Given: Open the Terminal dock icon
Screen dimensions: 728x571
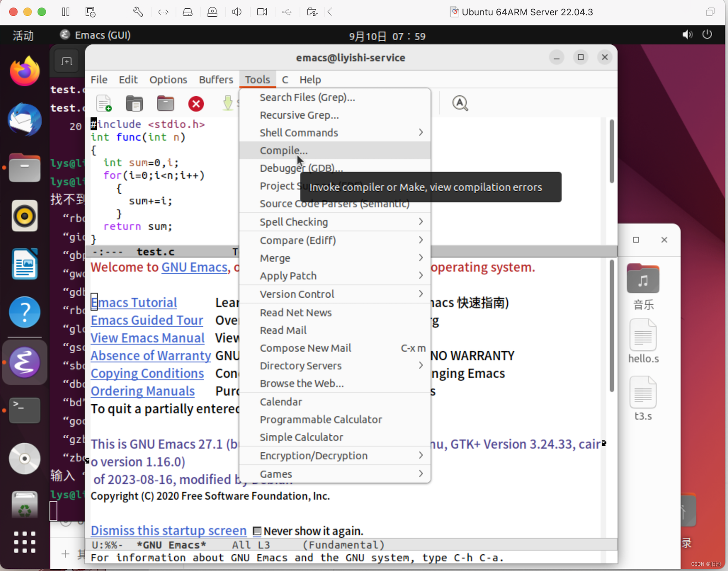Looking at the screenshot, I should [x=25, y=410].
